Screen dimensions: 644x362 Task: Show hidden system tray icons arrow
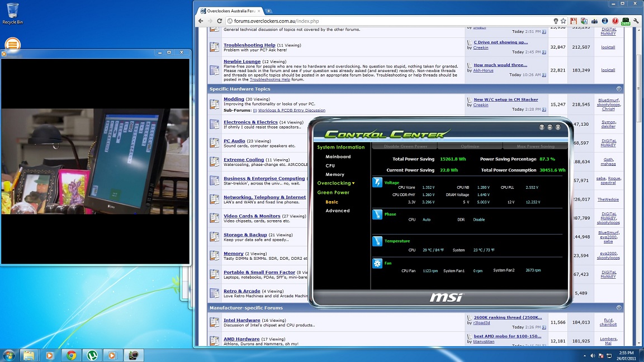(584, 356)
